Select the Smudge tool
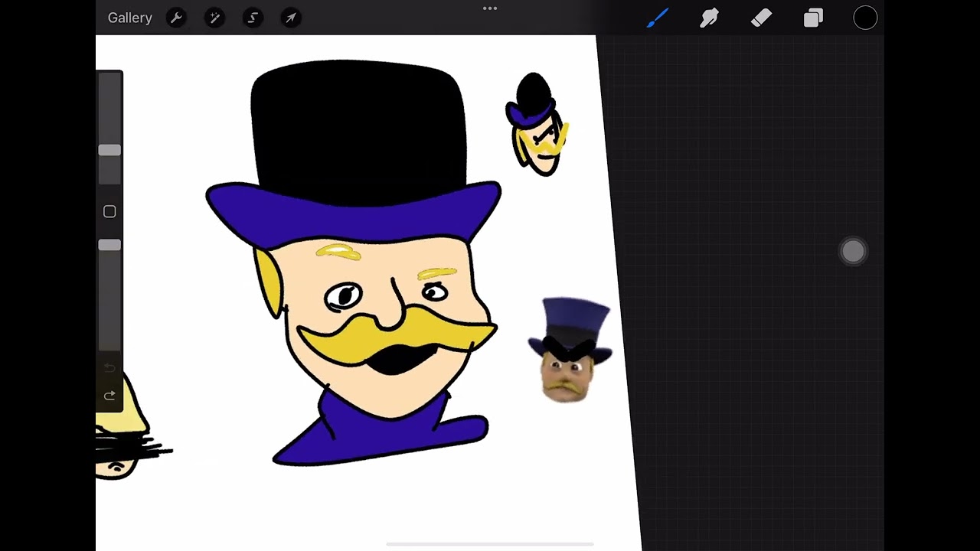980x551 pixels. click(x=710, y=18)
